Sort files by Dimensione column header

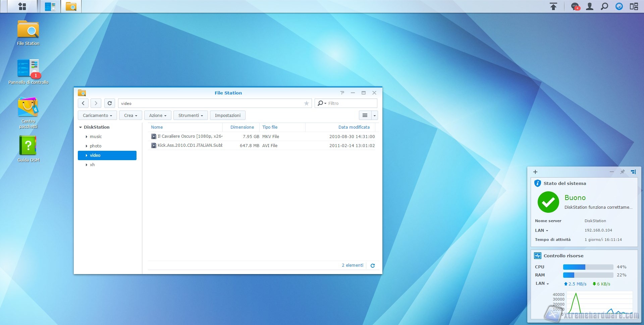coord(242,127)
